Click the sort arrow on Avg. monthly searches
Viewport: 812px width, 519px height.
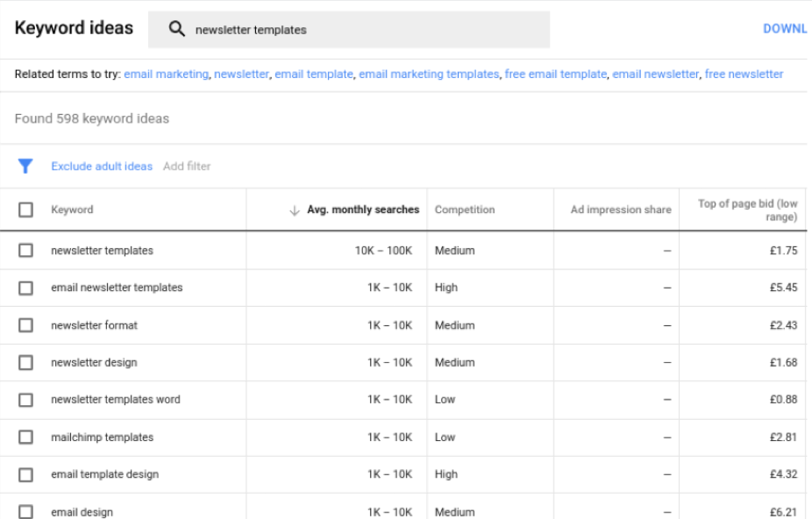point(294,210)
